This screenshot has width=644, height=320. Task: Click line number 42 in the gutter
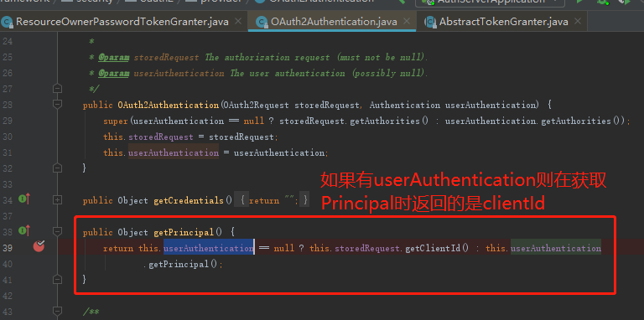(8, 296)
